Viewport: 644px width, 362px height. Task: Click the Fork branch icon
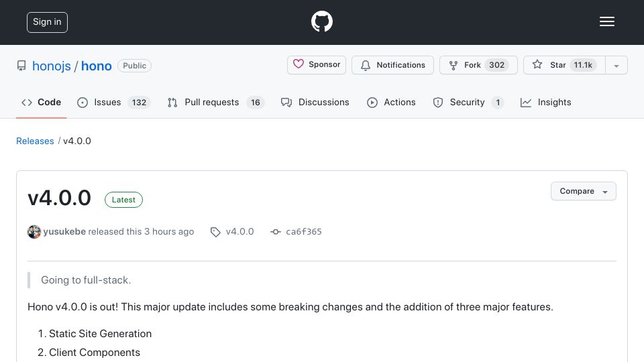pyautogui.click(x=453, y=65)
